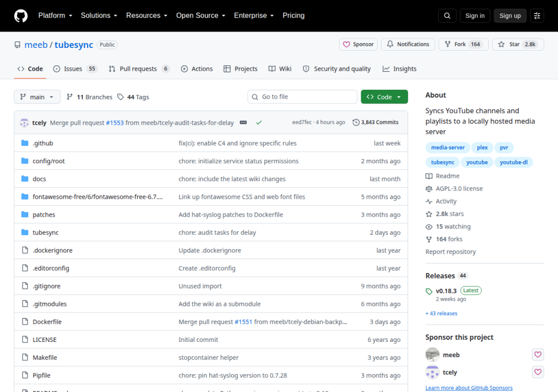
Task: Open the LICENSE file
Action: point(45,340)
